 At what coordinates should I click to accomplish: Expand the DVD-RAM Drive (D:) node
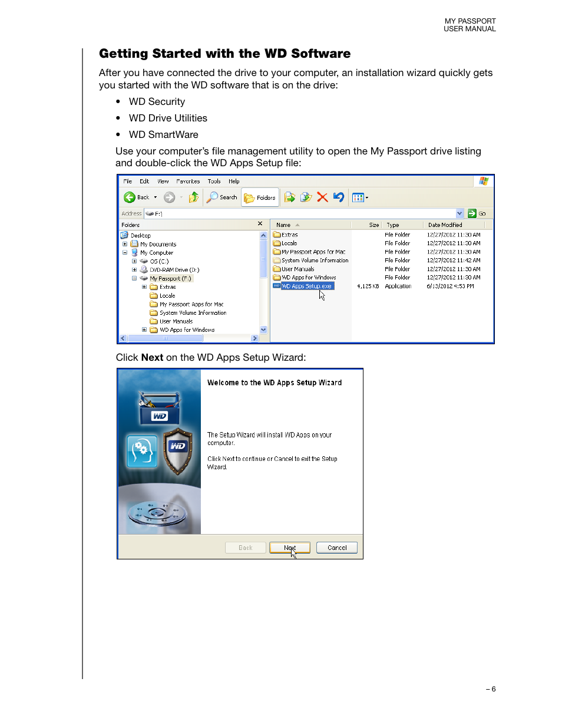[134, 269]
